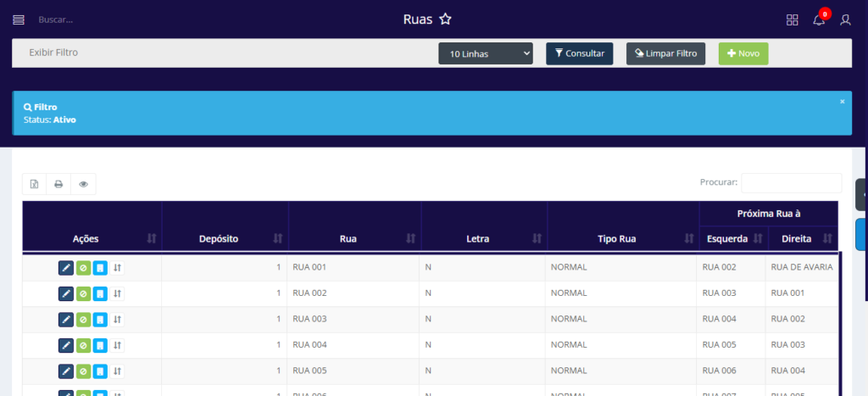The image size is (868, 396).
Task: Edit RUA 001 with the pencil icon
Action: pyautogui.click(x=66, y=268)
